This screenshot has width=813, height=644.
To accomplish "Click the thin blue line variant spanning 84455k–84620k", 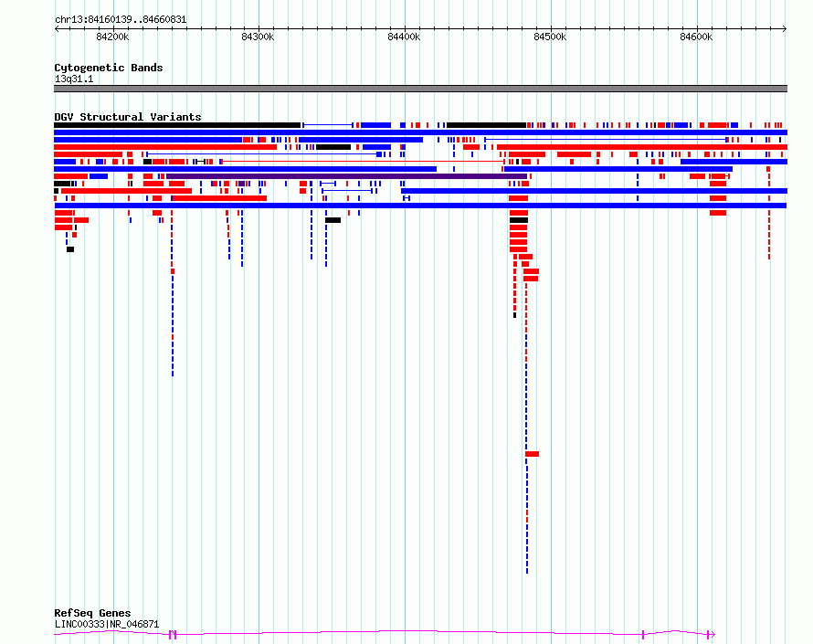I will point(606,140).
